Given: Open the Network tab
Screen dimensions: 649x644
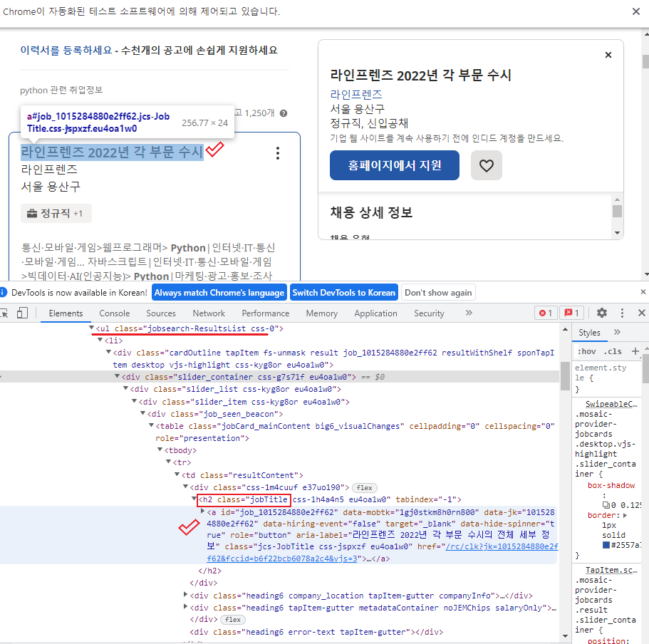Looking at the screenshot, I should point(209,313).
